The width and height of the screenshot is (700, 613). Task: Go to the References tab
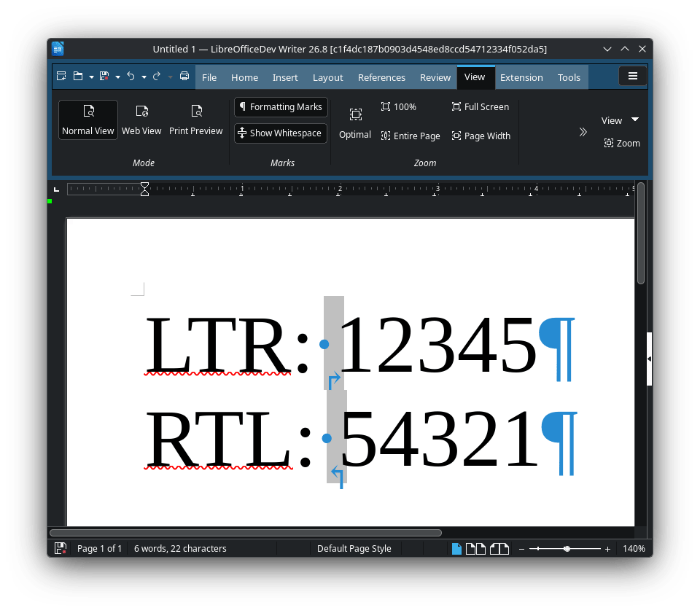(381, 78)
